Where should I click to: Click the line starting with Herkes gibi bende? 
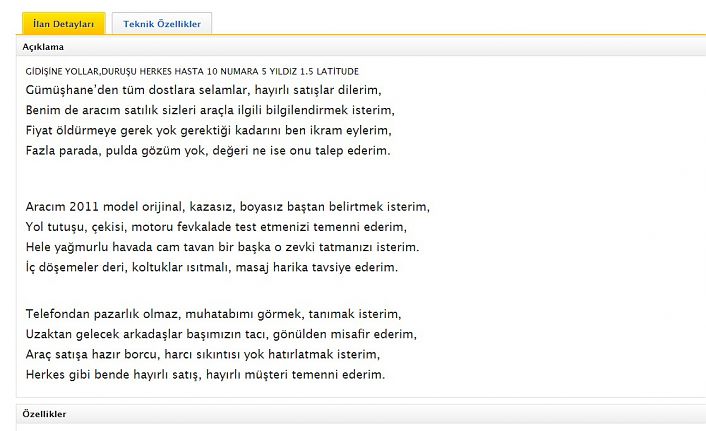(x=205, y=374)
